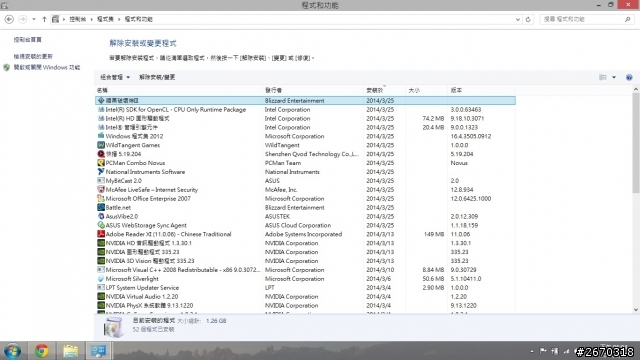The width and height of the screenshot is (640, 360).
Task: Select LPT System Updater Service row
Action: coord(305,288)
